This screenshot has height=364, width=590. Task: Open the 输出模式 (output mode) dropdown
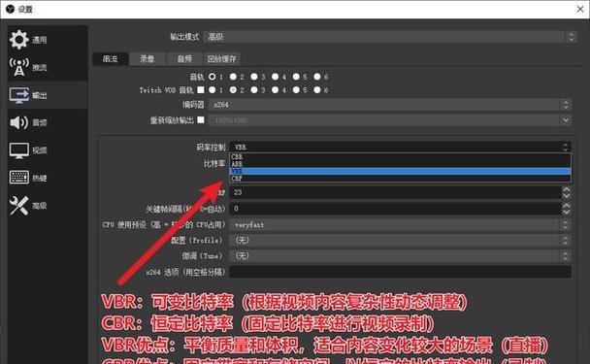point(390,37)
